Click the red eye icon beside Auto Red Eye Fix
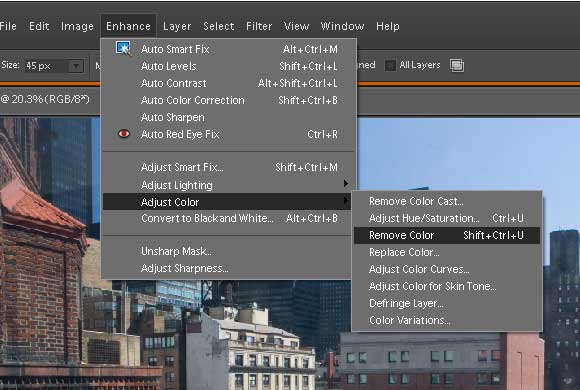This screenshot has height=390, width=580. pos(124,134)
